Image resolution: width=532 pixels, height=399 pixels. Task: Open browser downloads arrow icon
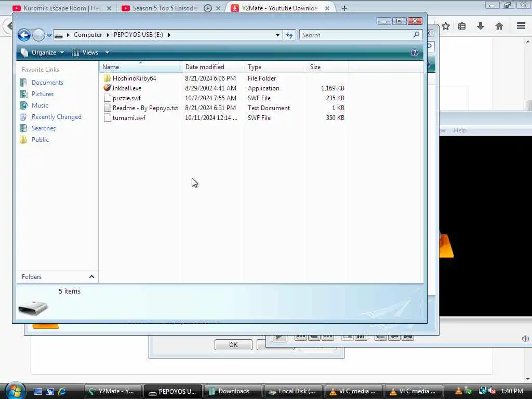click(481, 26)
